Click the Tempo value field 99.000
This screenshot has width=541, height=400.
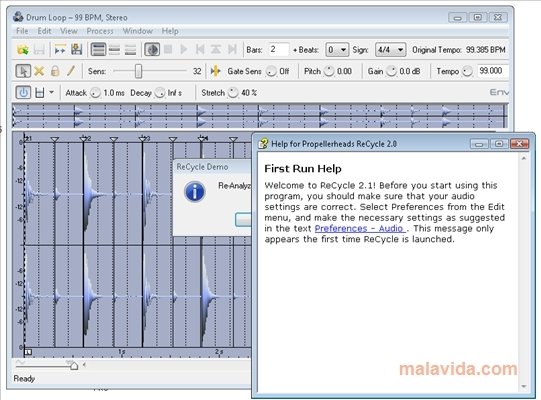[x=493, y=71]
